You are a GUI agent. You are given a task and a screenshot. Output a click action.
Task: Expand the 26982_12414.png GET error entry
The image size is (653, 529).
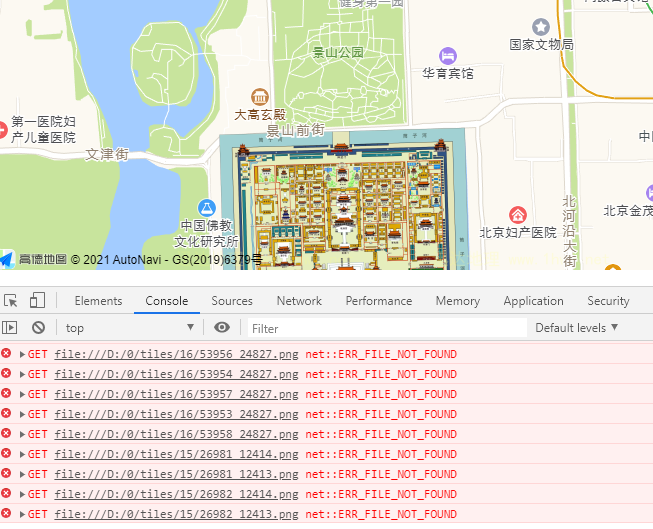[22, 494]
